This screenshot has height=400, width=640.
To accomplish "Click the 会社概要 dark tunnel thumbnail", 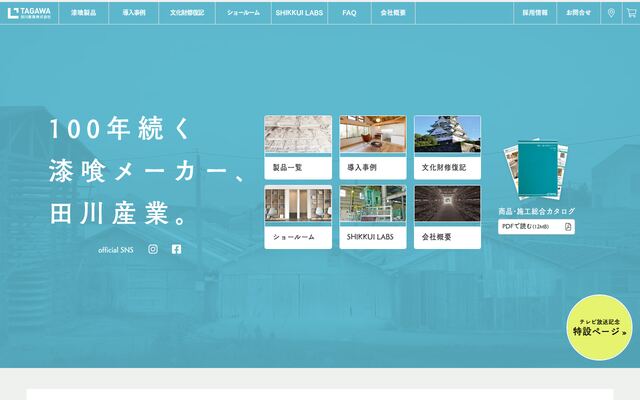I will [447, 204].
